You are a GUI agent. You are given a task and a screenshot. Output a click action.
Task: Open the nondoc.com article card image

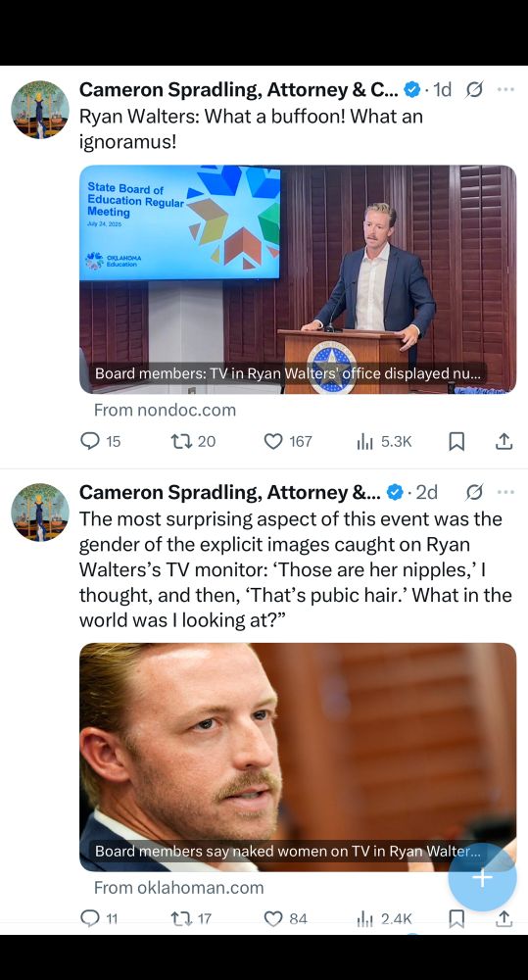coord(298,279)
